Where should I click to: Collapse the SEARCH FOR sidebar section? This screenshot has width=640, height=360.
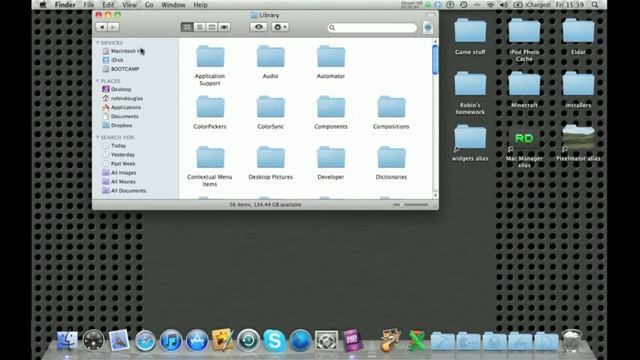98,137
